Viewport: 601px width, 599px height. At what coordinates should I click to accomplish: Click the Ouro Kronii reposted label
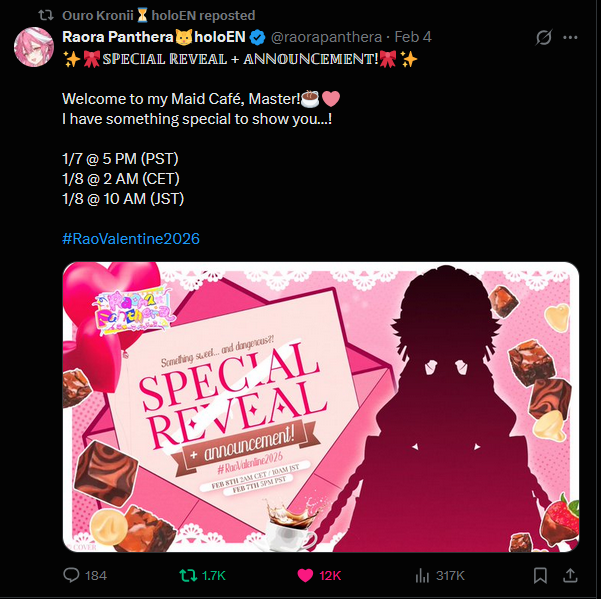click(x=159, y=15)
